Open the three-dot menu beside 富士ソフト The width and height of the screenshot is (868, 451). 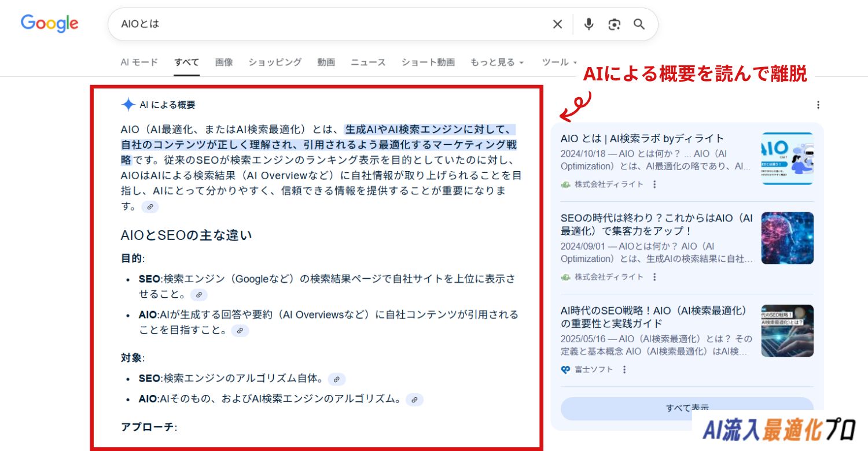pyautogui.click(x=624, y=369)
